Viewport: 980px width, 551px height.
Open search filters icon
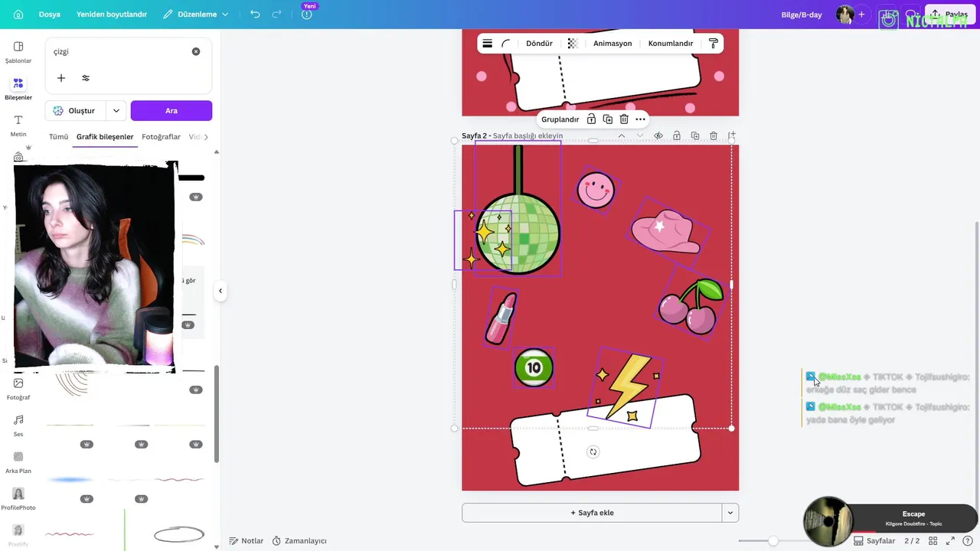pos(86,78)
